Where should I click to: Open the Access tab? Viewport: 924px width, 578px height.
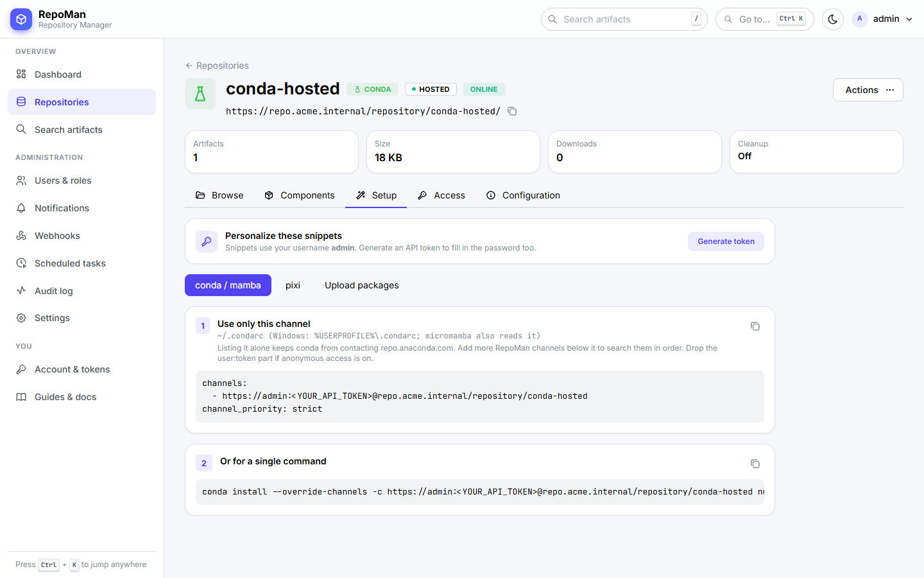[x=441, y=195]
